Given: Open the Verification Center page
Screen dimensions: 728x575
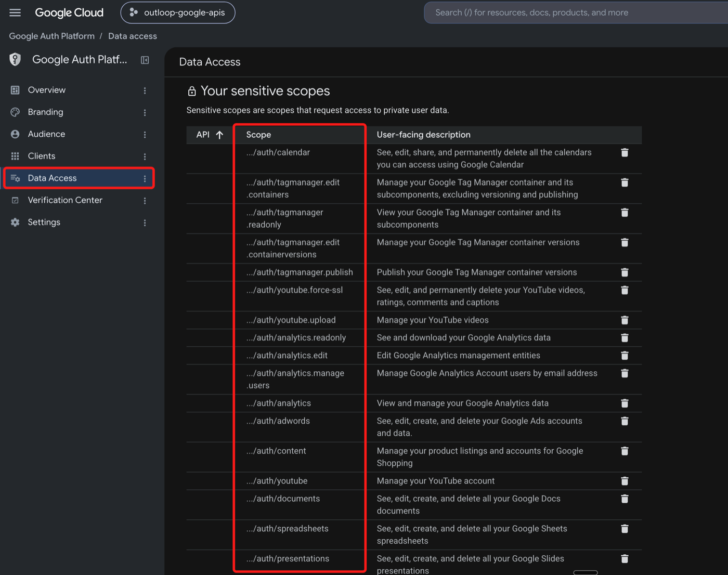Looking at the screenshot, I should click(x=65, y=200).
